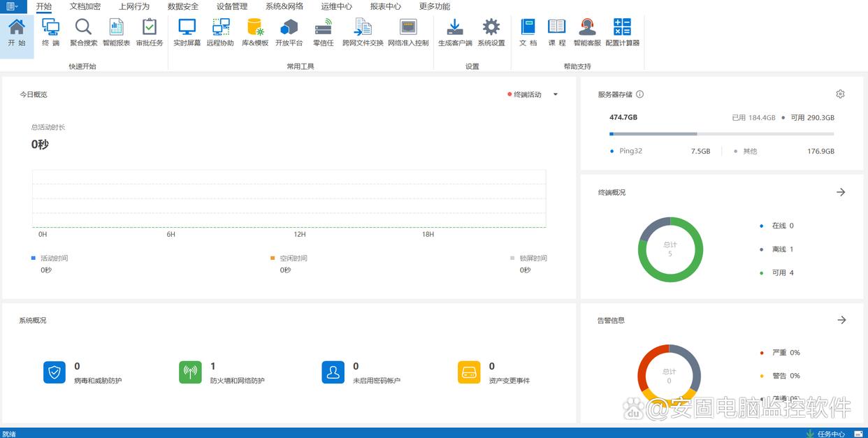Open 跨网文件交换 file exchange tool
868x438 pixels.
pos(363,32)
